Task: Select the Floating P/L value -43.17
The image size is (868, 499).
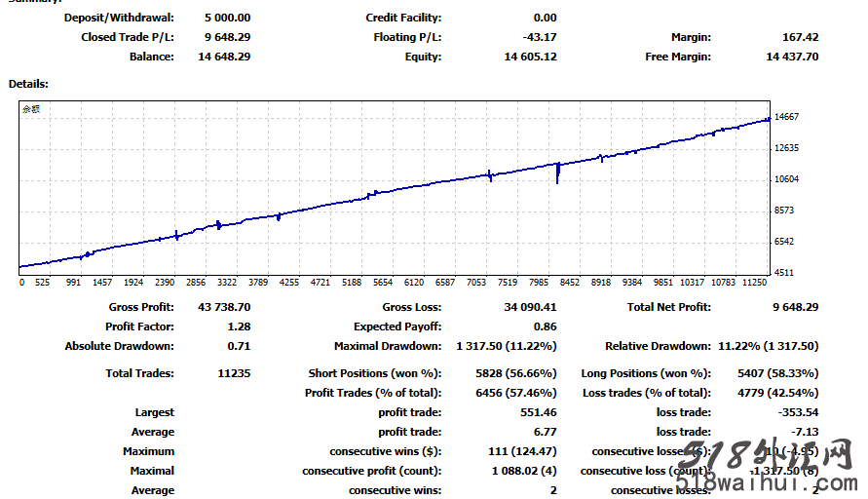Action: coord(540,37)
